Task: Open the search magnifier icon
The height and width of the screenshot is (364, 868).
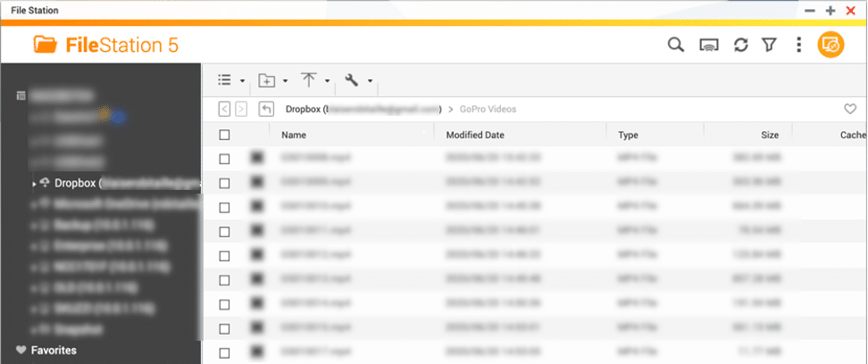Action: point(676,45)
